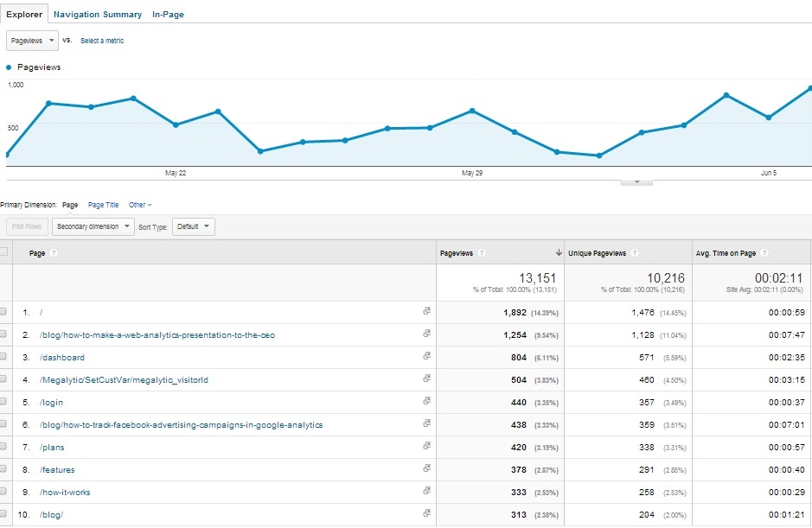The image size is (812, 528).
Task: Switch to the Navigation Summary tab
Action: (98, 15)
